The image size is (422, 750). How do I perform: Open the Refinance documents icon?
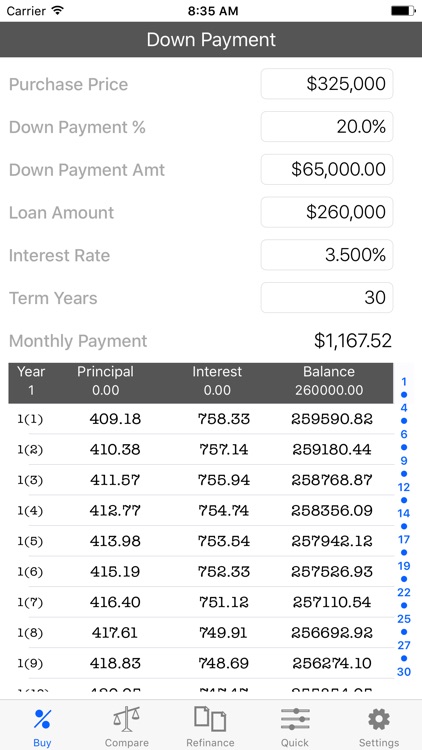pos(210,719)
